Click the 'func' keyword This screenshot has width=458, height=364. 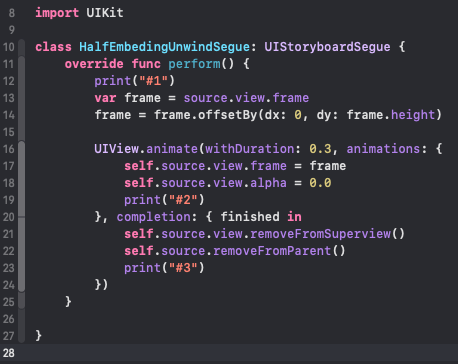click(146, 64)
